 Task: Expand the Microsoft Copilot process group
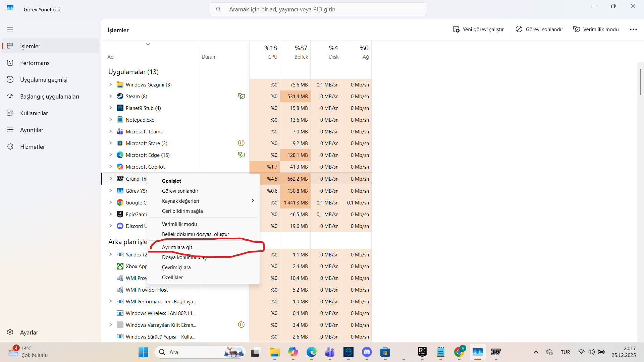(110, 167)
